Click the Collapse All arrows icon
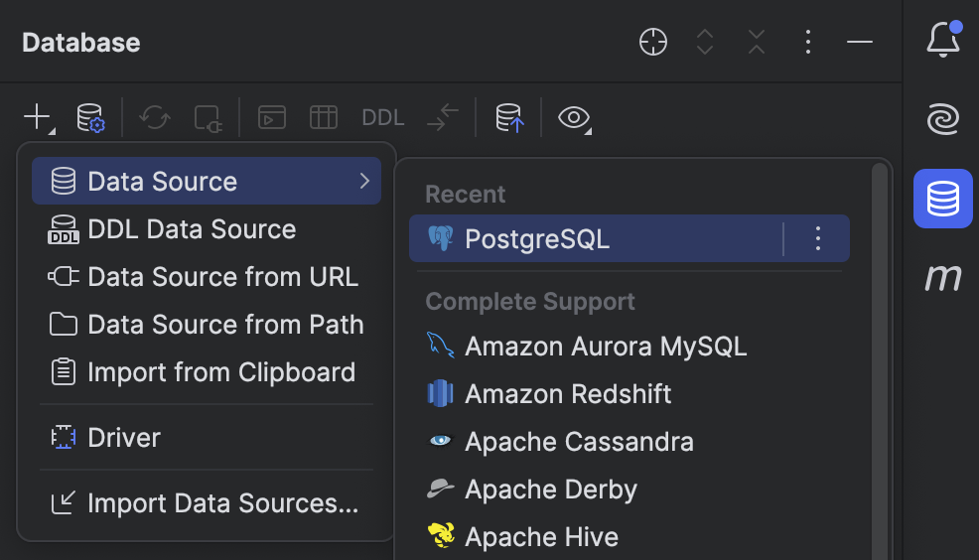Viewport: 979px width, 560px height. tap(757, 42)
